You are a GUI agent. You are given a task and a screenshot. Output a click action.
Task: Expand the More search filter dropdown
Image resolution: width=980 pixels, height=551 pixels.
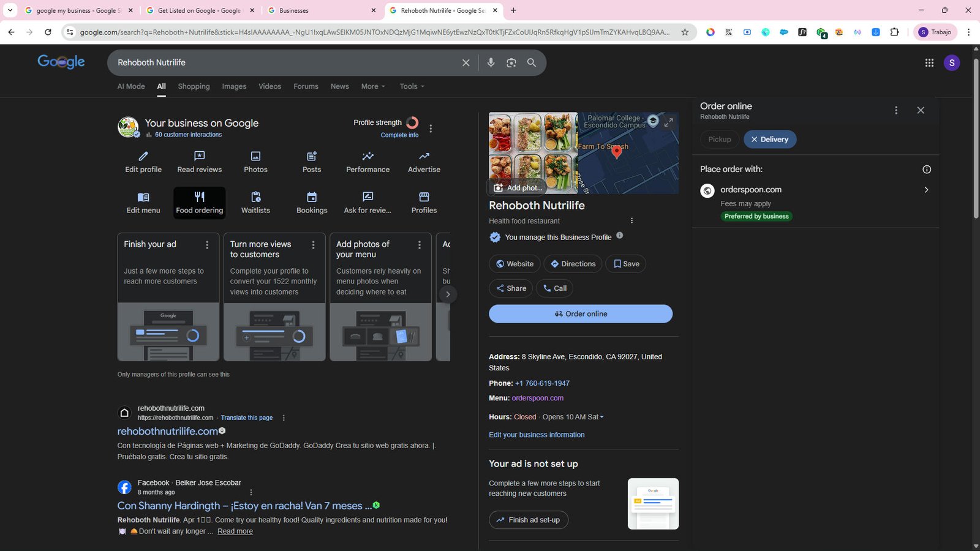373,86
